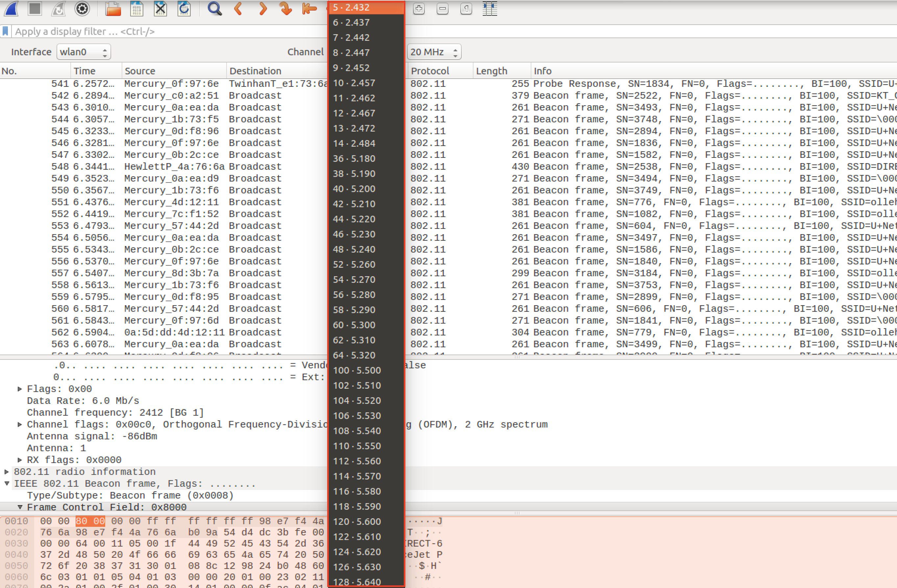Image resolution: width=897 pixels, height=588 pixels.
Task: Click the stop capture square icon
Action: point(35,8)
